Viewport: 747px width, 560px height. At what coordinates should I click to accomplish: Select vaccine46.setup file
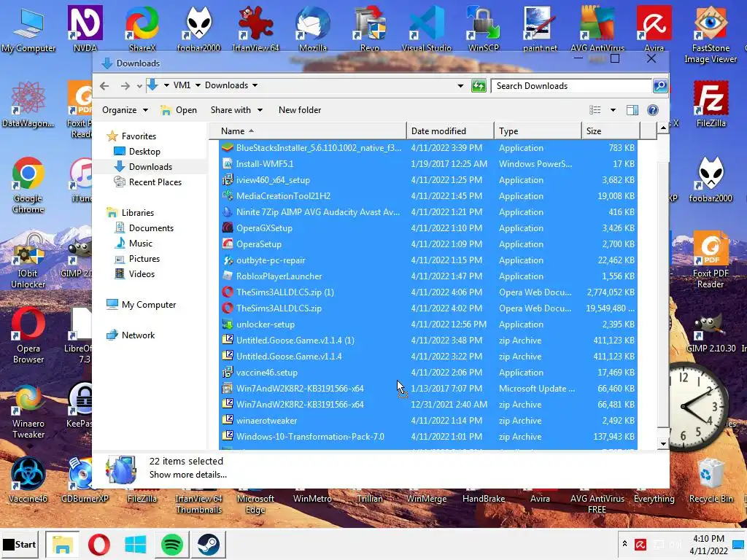(x=427, y=373)
